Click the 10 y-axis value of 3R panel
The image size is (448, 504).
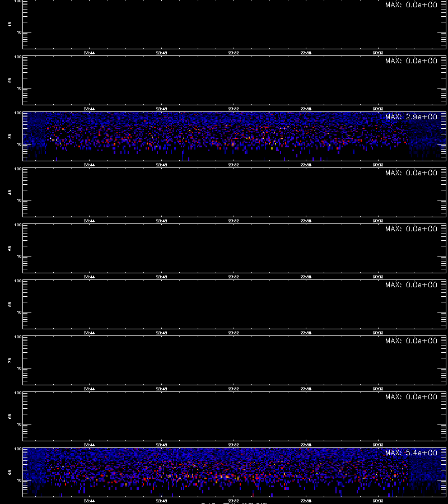tap(19, 144)
